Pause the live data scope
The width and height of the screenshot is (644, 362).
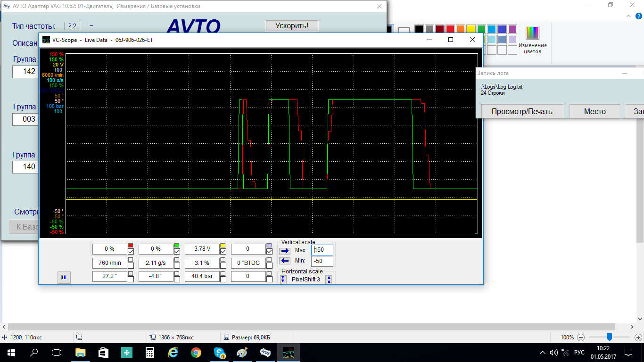(63, 278)
